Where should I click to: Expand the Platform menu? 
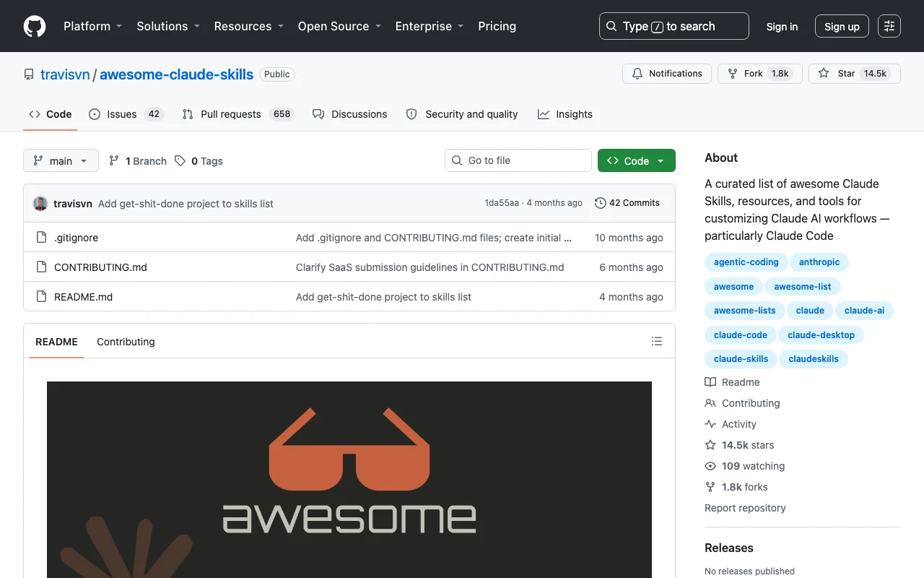pos(93,26)
